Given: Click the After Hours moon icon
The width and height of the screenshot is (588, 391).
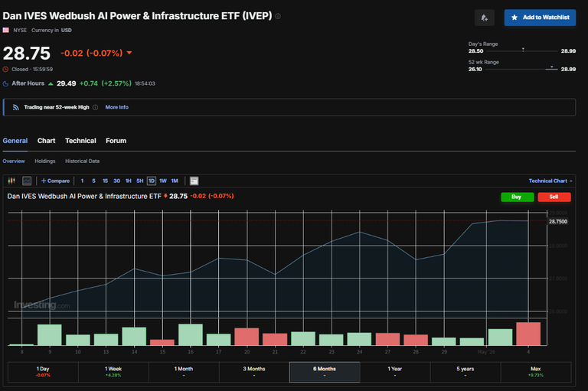Looking at the screenshot, I should (5, 83).
